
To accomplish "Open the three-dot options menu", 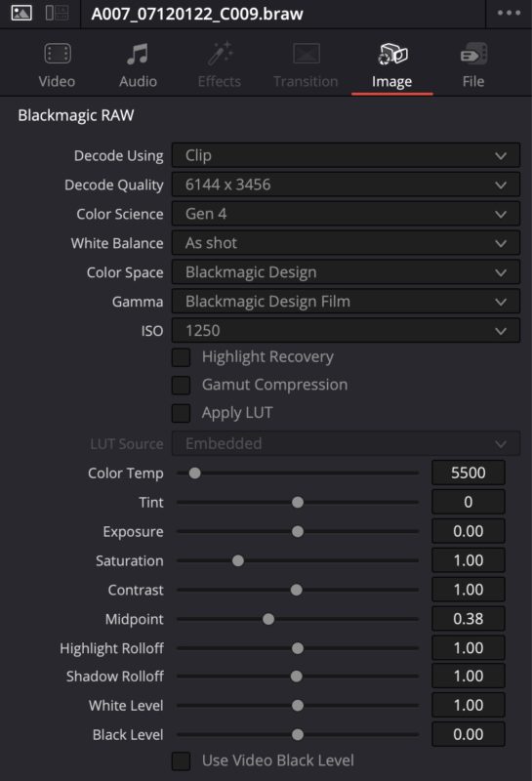I will (x=509, y=13).
